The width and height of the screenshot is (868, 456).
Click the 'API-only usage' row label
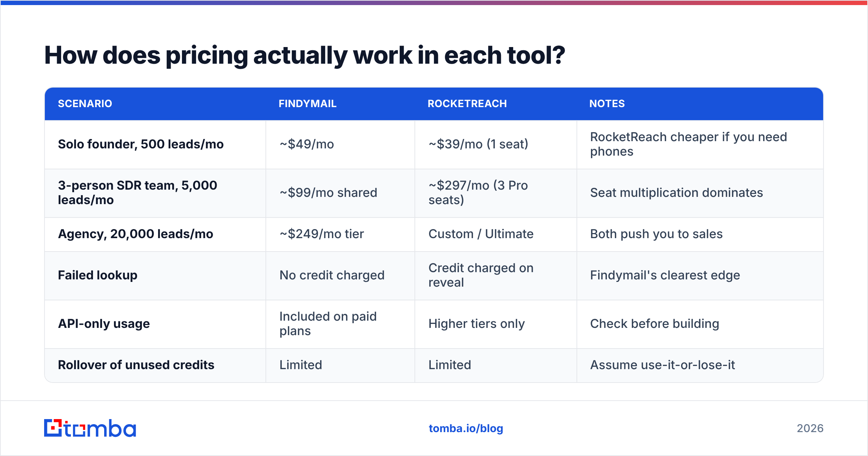pos(104,324)
